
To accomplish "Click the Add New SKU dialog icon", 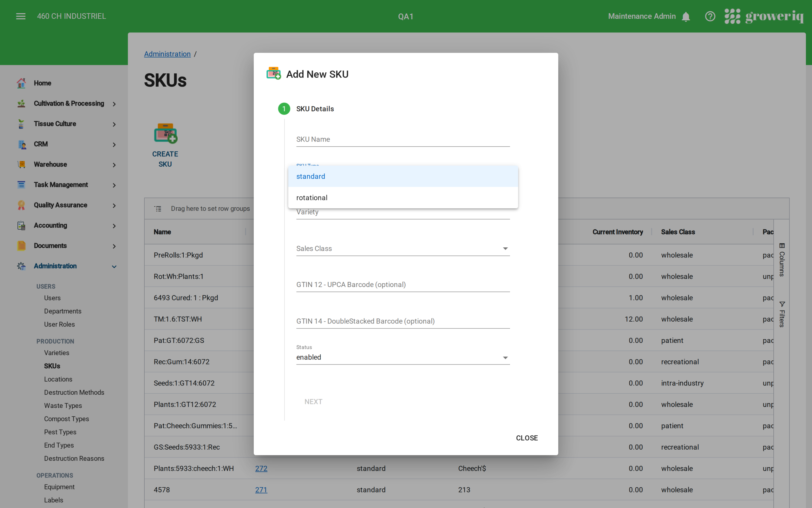I will tap(273, 73).
